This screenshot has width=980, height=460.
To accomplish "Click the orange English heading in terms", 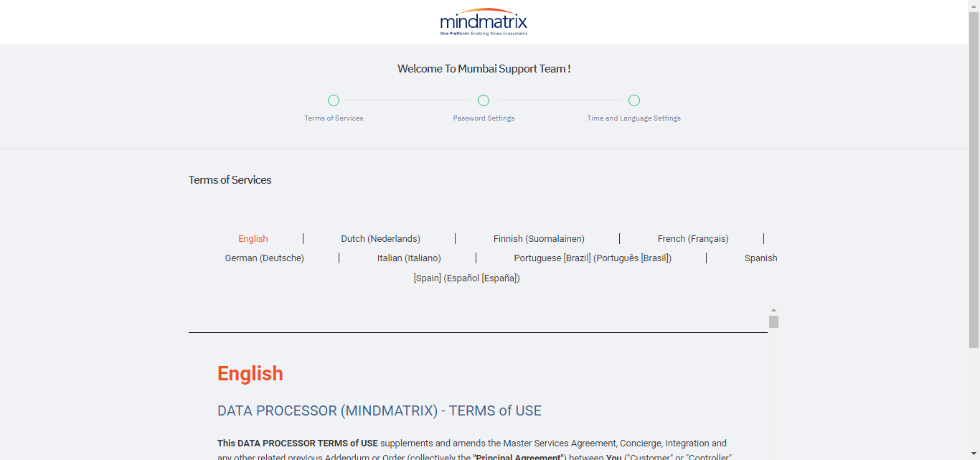I will pyautogui.click(x=250, y=374).
